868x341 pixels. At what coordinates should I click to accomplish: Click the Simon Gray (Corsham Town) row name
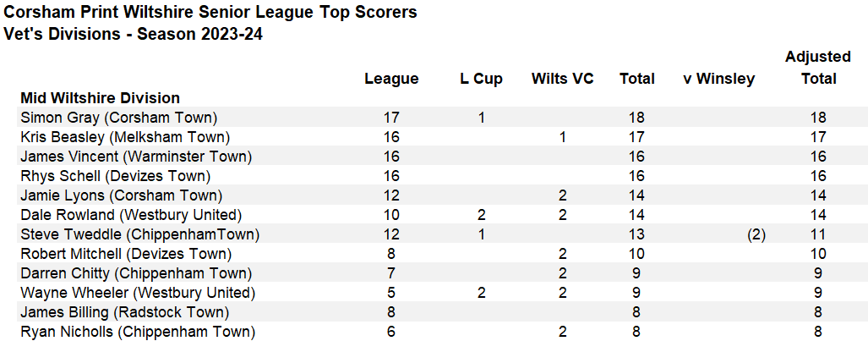click(118, 118)
